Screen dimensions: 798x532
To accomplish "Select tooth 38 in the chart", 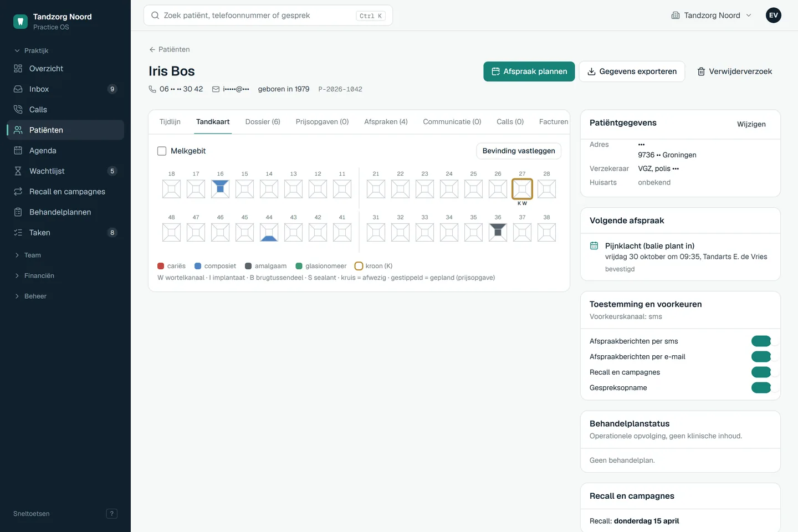I will (x=546, y=232).
